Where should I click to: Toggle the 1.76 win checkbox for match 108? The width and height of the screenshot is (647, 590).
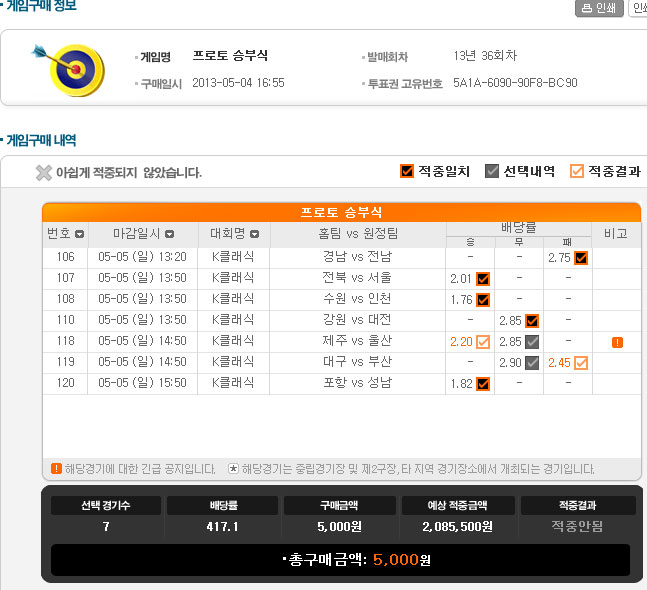pyautogui.click(x=483, y=300)
